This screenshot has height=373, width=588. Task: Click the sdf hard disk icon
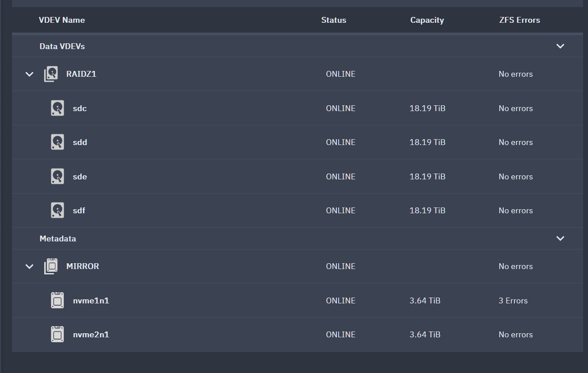(58, 211)
